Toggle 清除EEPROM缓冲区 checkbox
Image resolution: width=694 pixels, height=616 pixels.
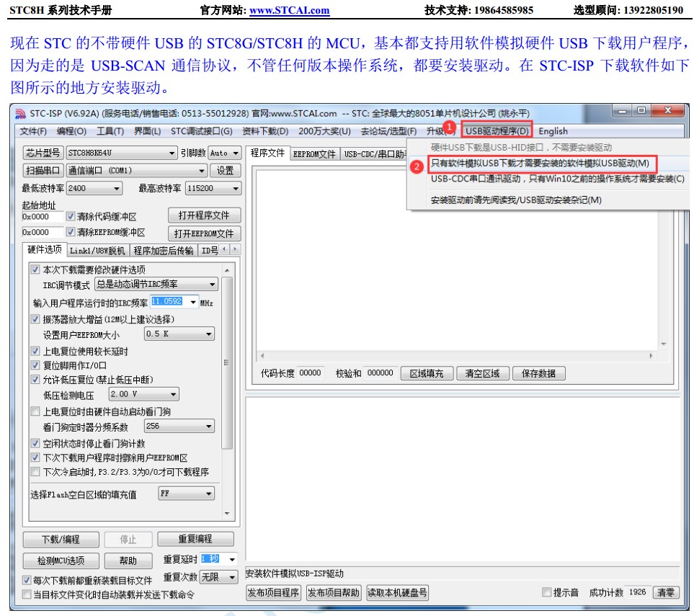[x=71, y=232]
